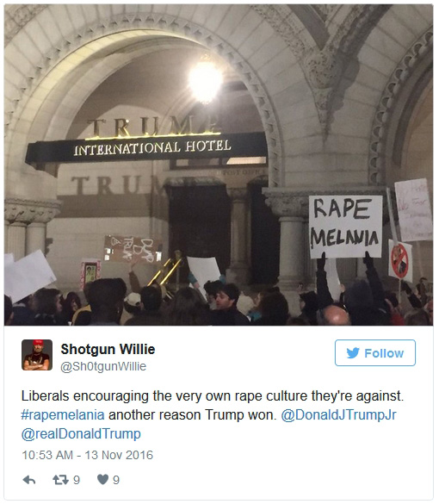This screenshot has width=439, height=504.
Task: Click the tweet text starting with Liberals
Action: (213, 414)
